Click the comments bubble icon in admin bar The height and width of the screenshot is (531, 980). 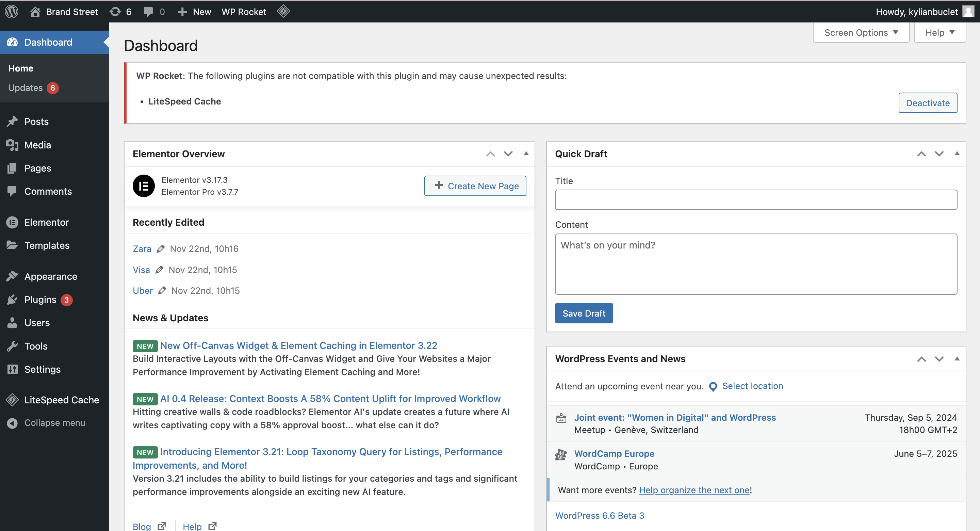148,12
